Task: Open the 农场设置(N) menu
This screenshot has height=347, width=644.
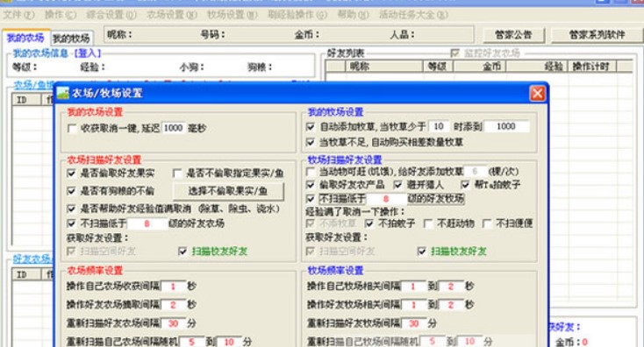Action: coord(172,15)
